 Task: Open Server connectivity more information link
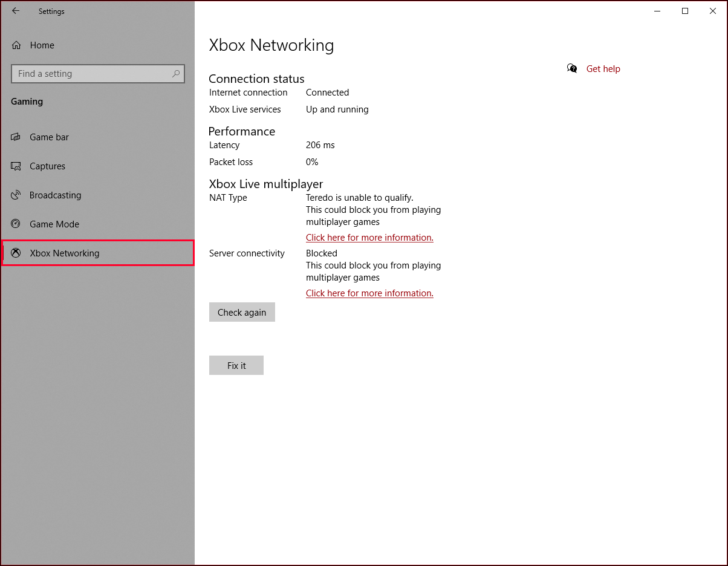[x=369, y=293]
